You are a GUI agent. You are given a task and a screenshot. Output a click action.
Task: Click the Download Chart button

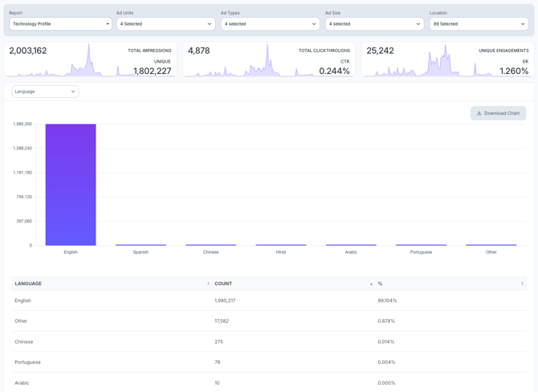(x=498, y=113)
